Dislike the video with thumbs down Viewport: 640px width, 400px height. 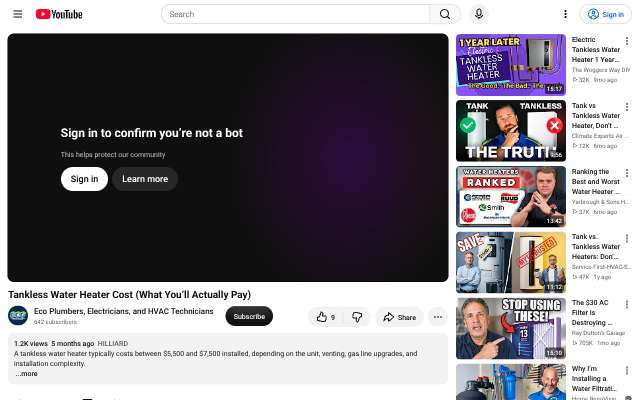click(x=357, y=317)
